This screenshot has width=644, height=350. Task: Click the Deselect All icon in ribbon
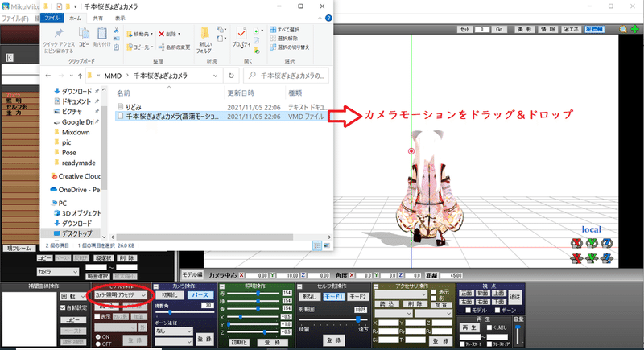click(273, 38)
